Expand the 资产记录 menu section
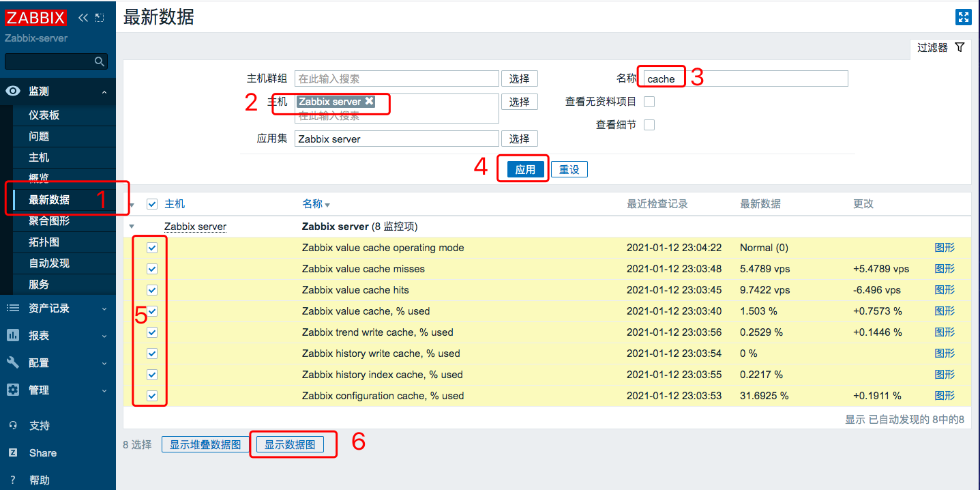Screen dimensions: 980x490 click(104, 308)
